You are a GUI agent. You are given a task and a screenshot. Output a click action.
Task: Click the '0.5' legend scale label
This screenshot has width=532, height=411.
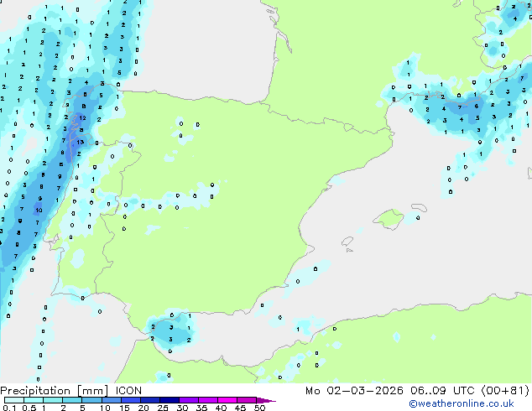[29, 408]
